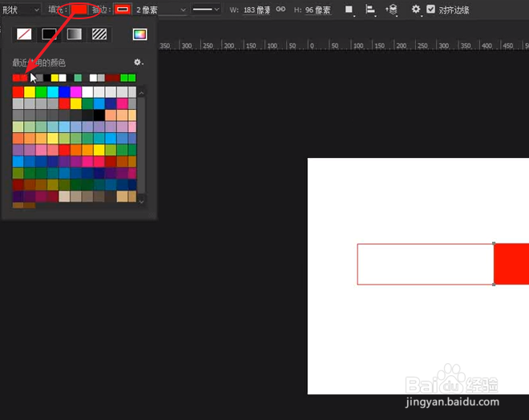Choose the pattern fill type
The image size is (529, 420).
point(99,34)
